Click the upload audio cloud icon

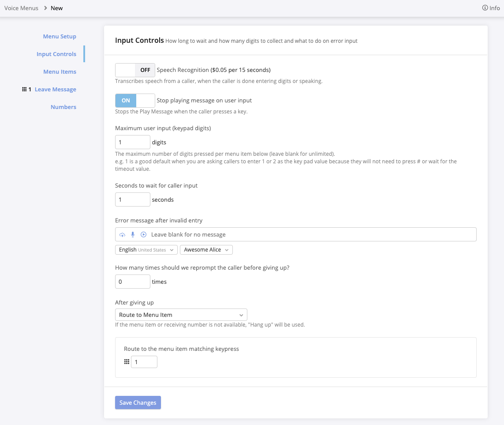pos(123,235)
